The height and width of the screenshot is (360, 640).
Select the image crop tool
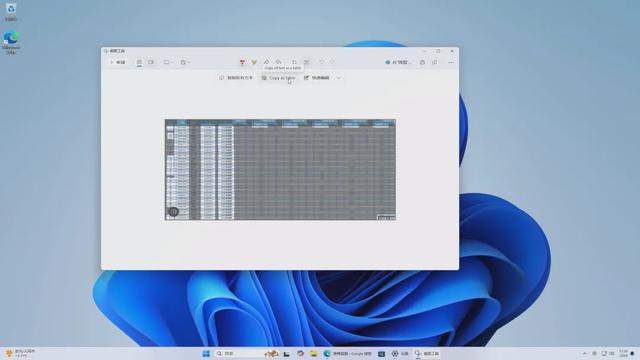(x=294, y=62)
